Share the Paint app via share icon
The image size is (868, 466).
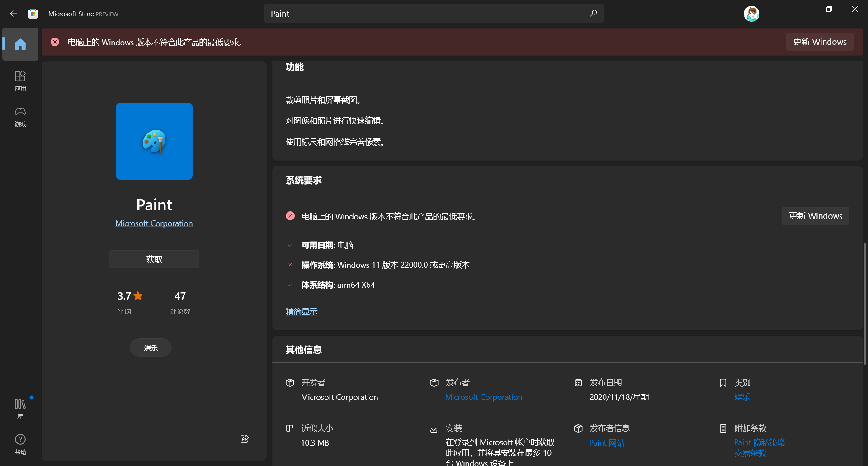click(x=245, y=439)
